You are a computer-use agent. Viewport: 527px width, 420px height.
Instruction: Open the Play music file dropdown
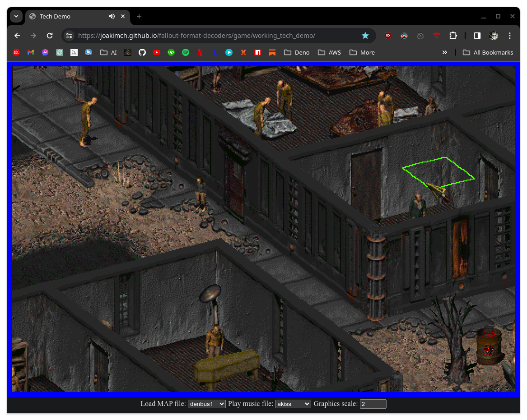click(293, 404)
